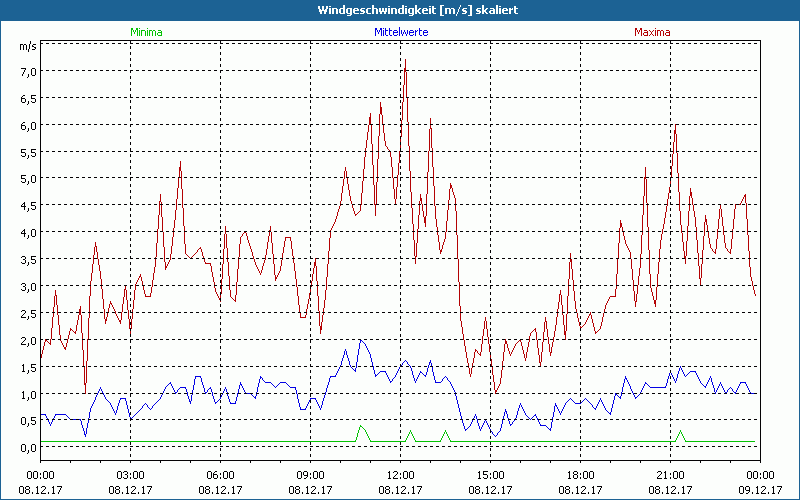
Task: Click the Windgeschwindigkeit chart title bar
Action: (400, 9)
